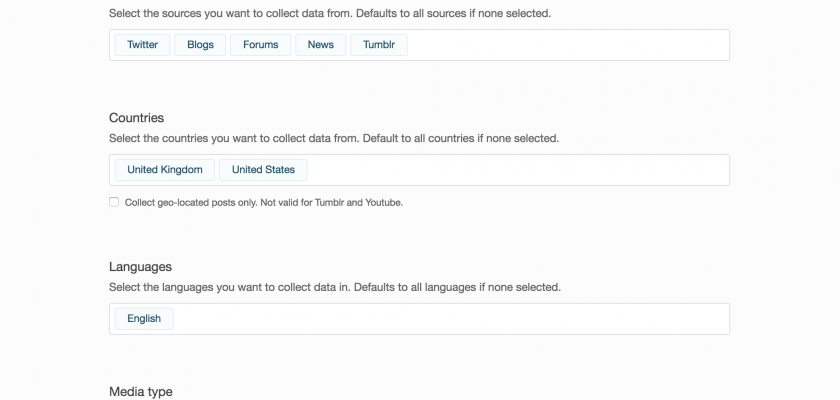Click the 'Collect geo-located posts only' label text
The width and height of the screenshot is (840, 400).
tap(190, 202)
